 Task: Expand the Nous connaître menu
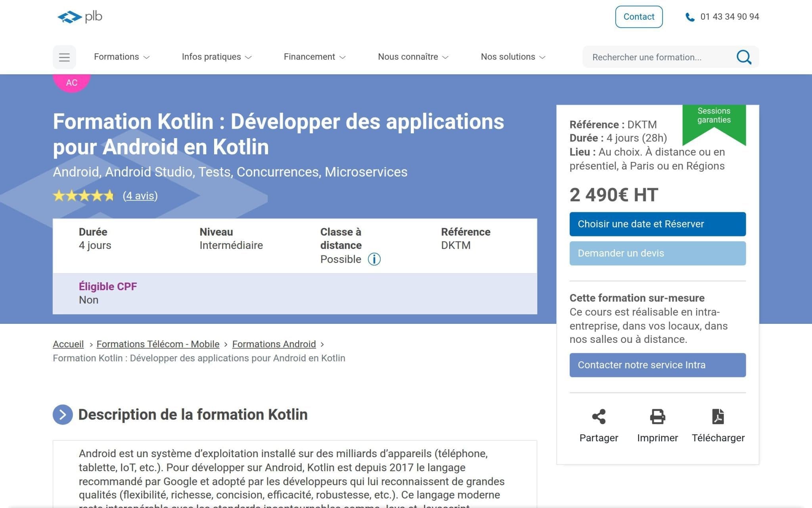[413, 57]
